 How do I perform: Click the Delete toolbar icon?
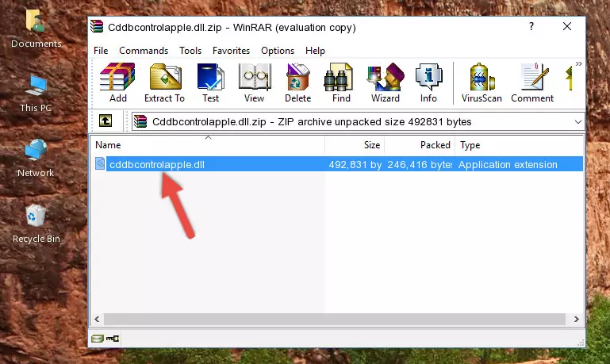coord(298,82)
